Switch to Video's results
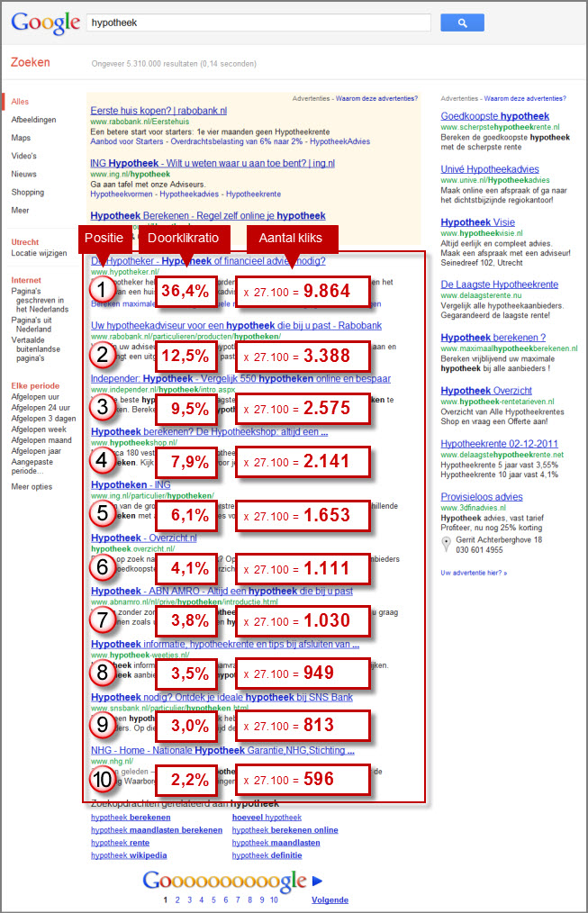The width and height of the screenshot is (588, 913). pyautogui.click(x=24, y=156)
